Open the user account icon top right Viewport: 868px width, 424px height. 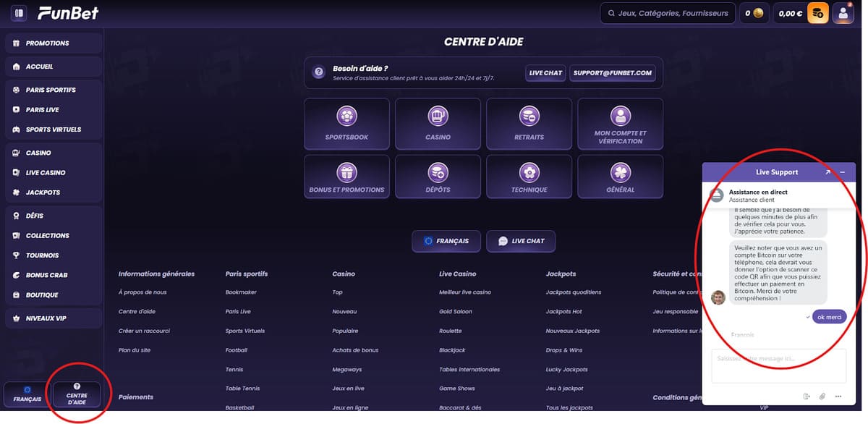843,13
